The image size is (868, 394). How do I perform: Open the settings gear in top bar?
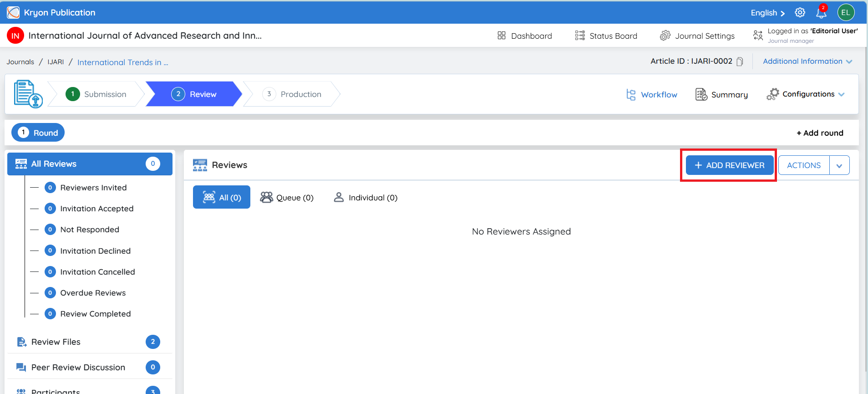(800, 12)
